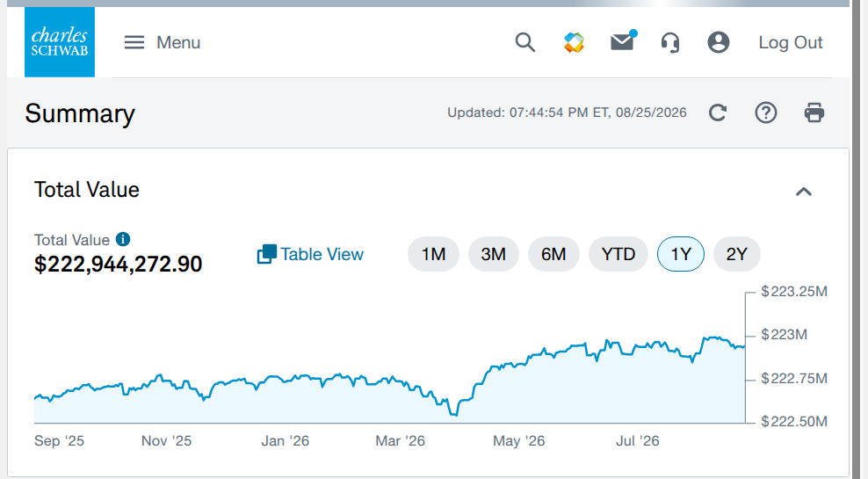Collapse the Total Value section
Image resolution: width=868 pixels, height=479 pixels.
804,192
